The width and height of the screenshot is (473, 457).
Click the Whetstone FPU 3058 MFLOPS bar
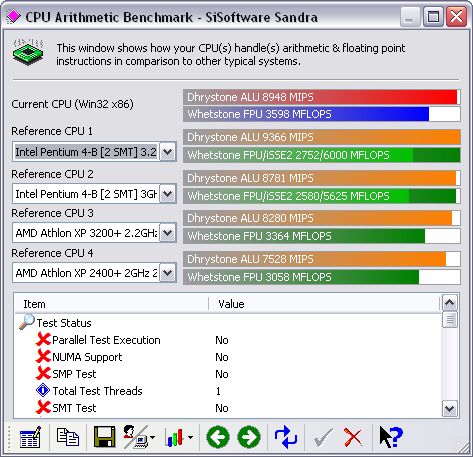coord(322,277)
